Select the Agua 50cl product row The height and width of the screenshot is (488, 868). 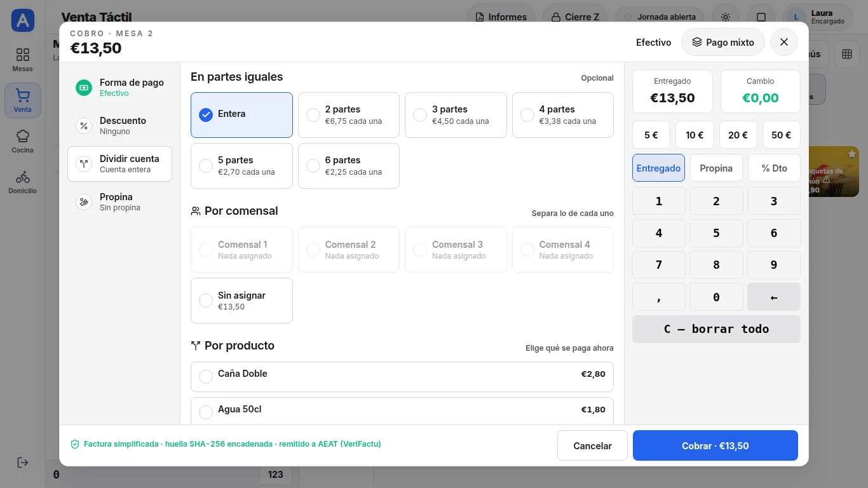click(x=402, y=411)
